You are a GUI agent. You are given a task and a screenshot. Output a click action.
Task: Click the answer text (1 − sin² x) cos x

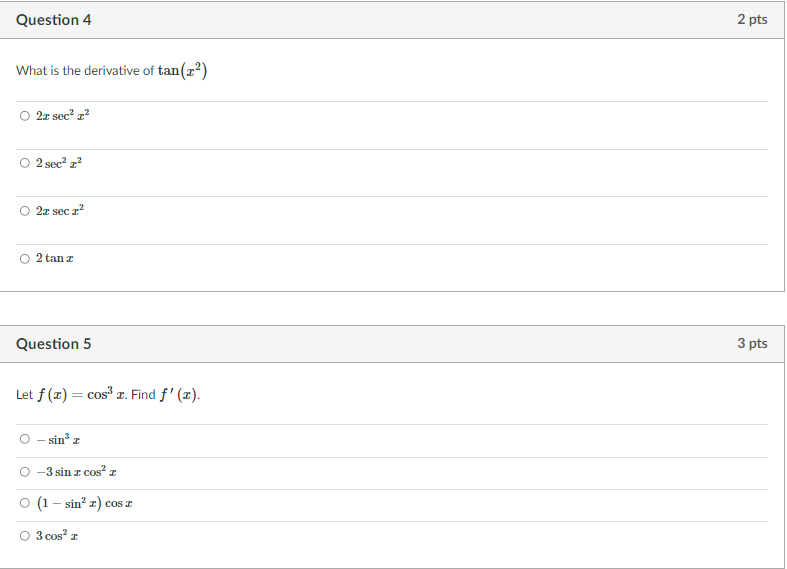point(85,503)
